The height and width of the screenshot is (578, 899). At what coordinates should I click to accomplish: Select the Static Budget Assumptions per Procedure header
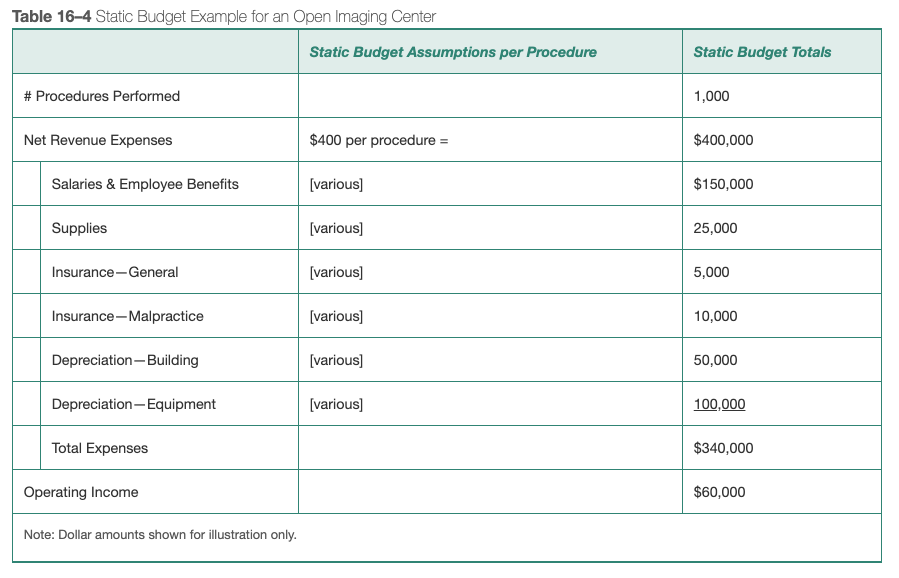point(453,52)
